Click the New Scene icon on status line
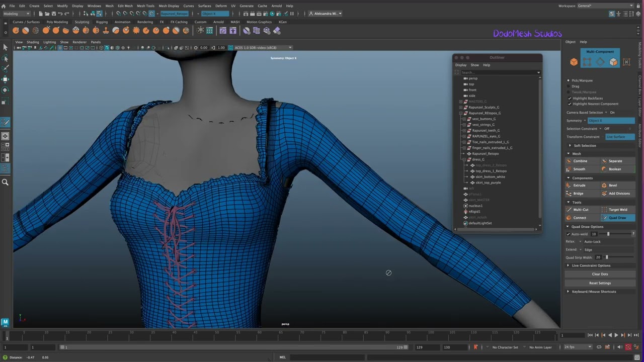The width and height of the screenshot is (644, 362). pos(41,14)
